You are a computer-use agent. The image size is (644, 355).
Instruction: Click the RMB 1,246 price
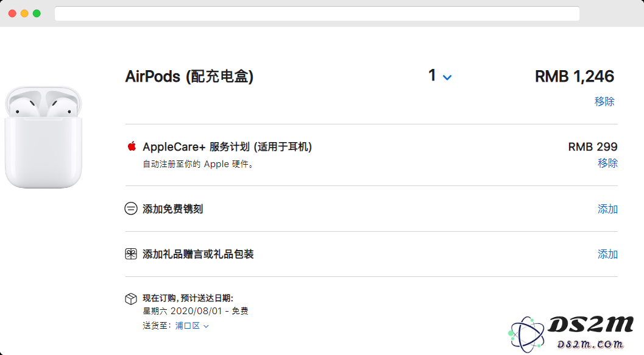[574, 76]
